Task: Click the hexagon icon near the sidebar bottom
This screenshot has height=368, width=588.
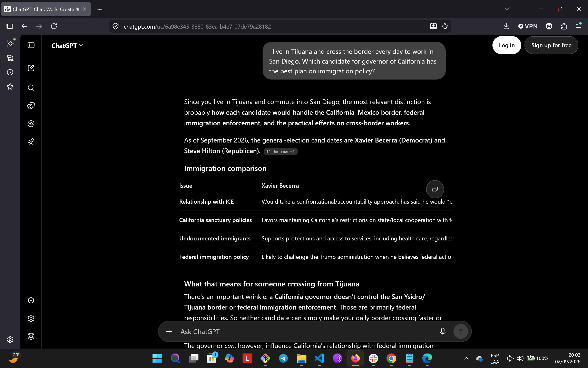Action: pos(31,300)
